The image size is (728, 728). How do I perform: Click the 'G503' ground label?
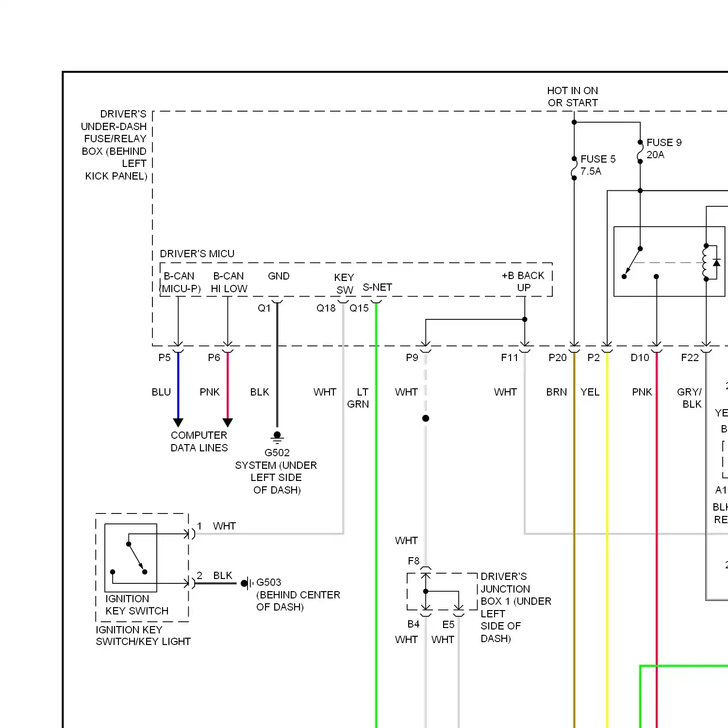pos(269,582)
